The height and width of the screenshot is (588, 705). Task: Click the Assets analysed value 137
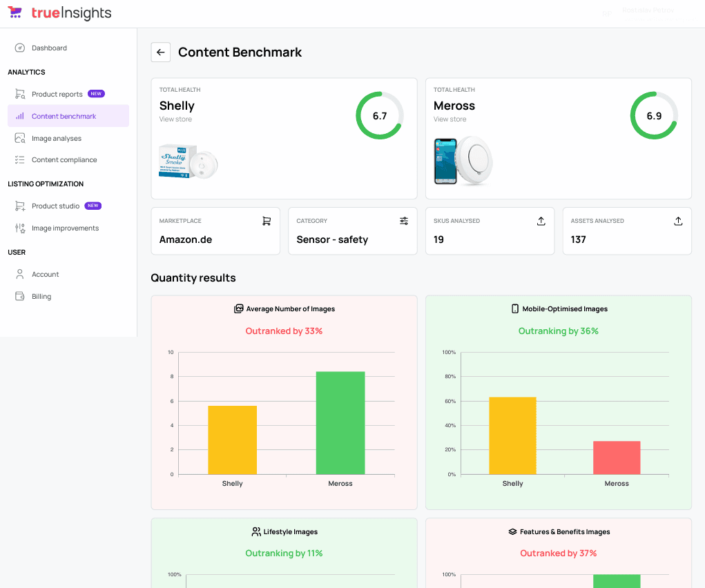point(578,239)
